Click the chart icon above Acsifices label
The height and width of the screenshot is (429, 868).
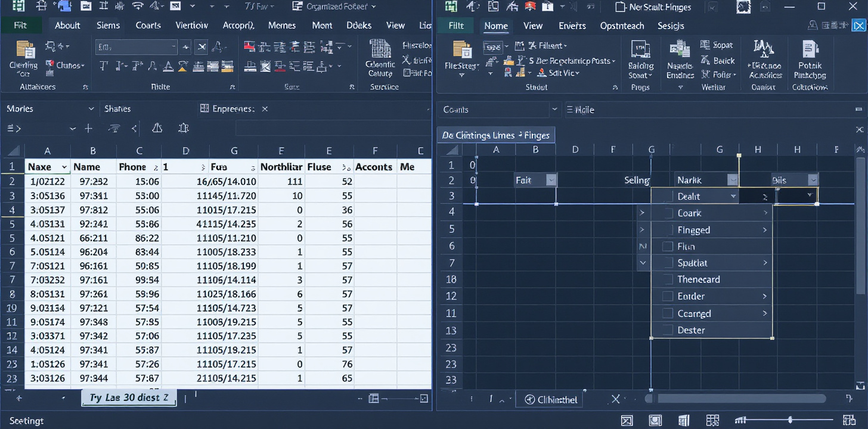pyautogui.click(x=764, y=49)
